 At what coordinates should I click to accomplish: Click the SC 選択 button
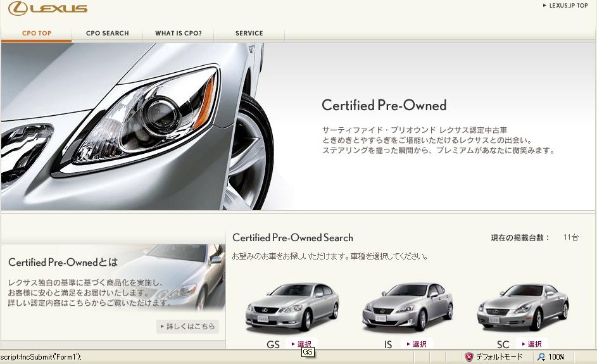(532, 344)
